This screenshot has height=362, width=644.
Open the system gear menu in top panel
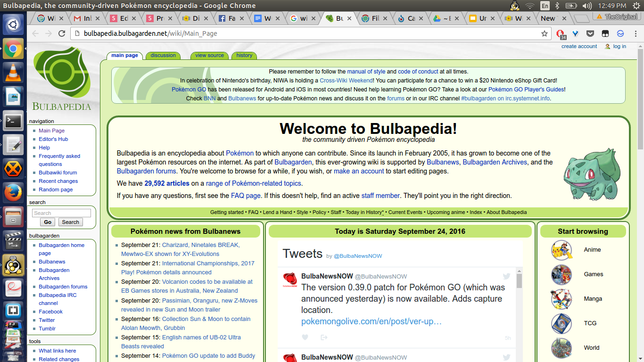(636, 6)
